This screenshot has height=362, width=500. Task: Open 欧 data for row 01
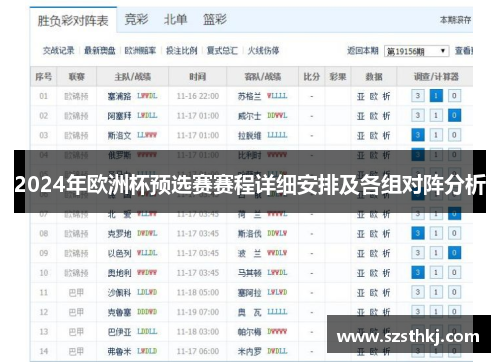[x=374, y=96]
